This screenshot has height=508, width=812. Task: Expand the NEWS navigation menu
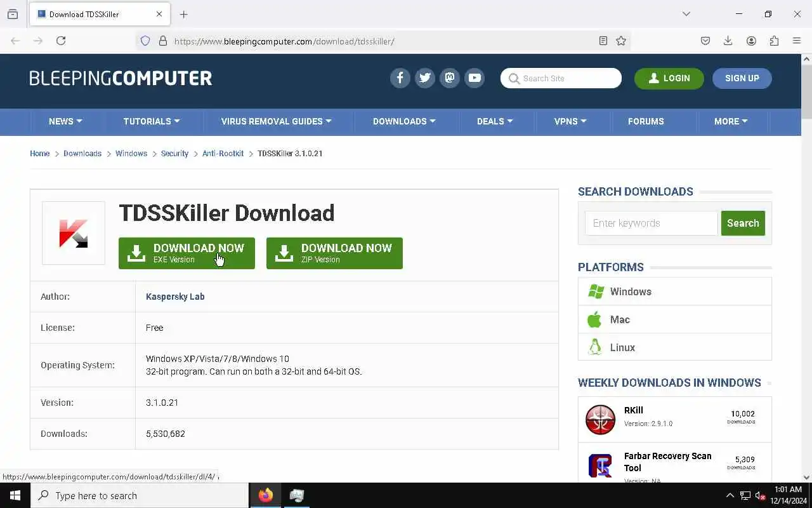(x=65, y=121)
